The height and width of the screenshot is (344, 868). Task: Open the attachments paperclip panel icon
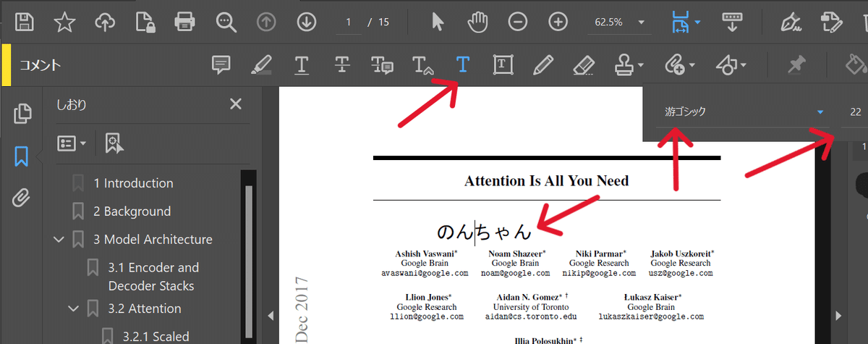[x=22, y=196]
